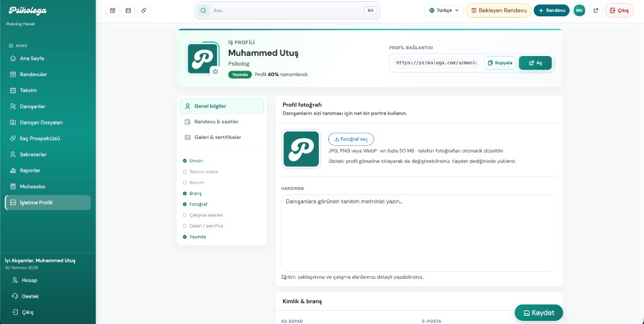Click the MU user avatar

pos(579,10)
